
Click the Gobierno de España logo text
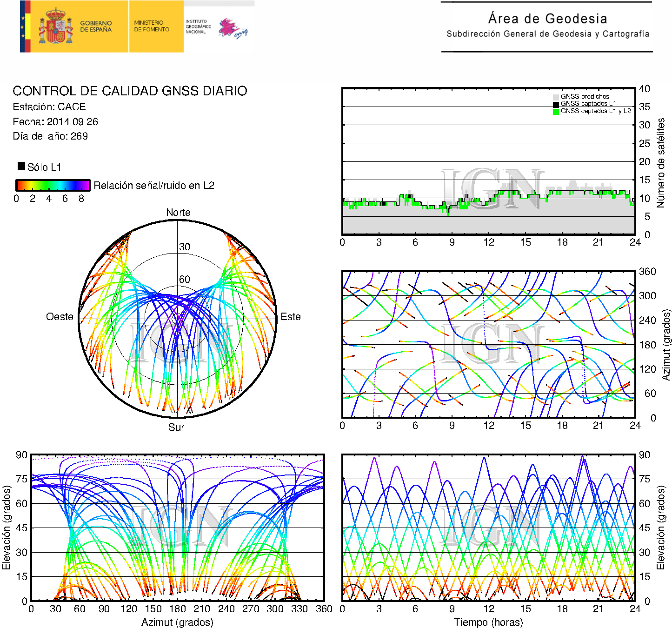(x=96, y=27)
